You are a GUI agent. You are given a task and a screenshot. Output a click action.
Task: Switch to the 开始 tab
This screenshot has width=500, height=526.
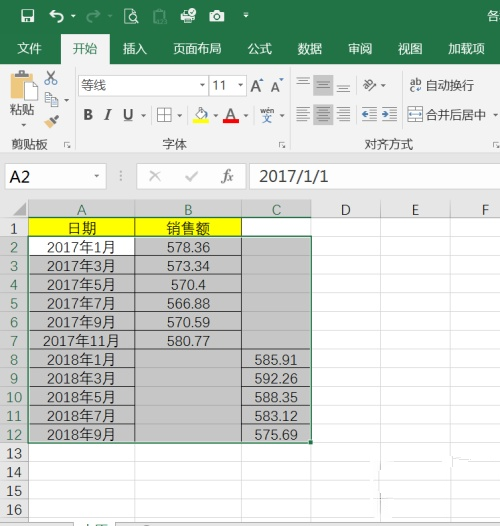[85, 49]
